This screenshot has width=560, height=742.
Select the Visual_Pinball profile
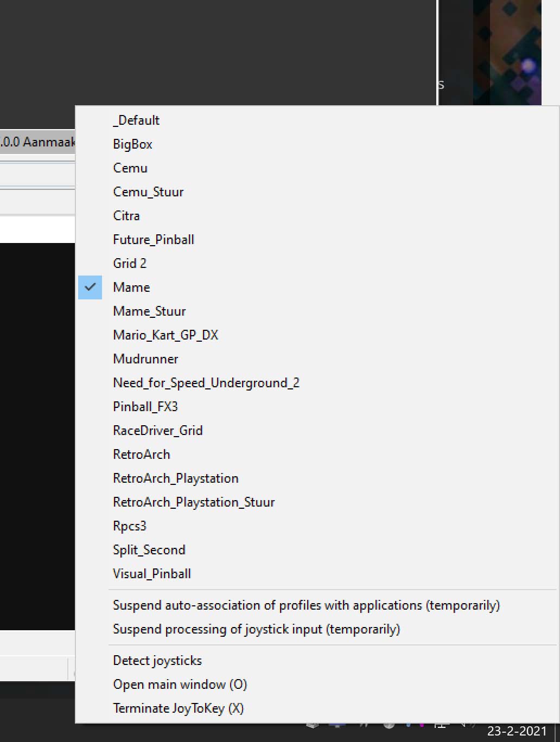click(317, 574)
